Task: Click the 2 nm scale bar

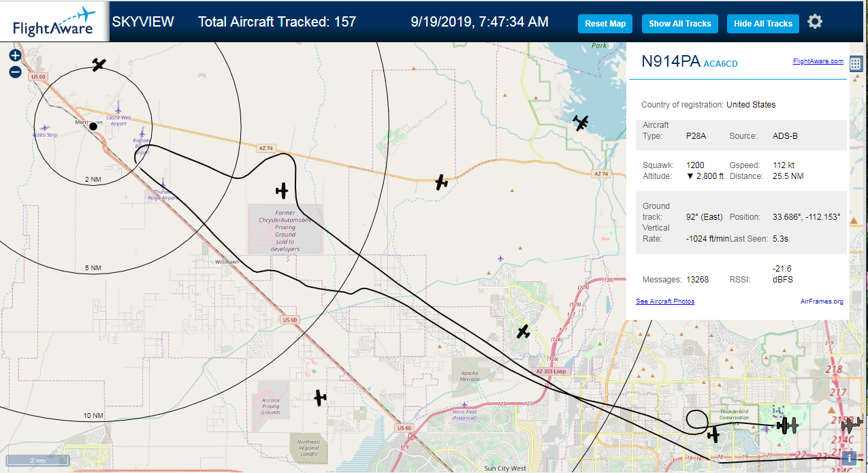Action: [x=37, y=460]
